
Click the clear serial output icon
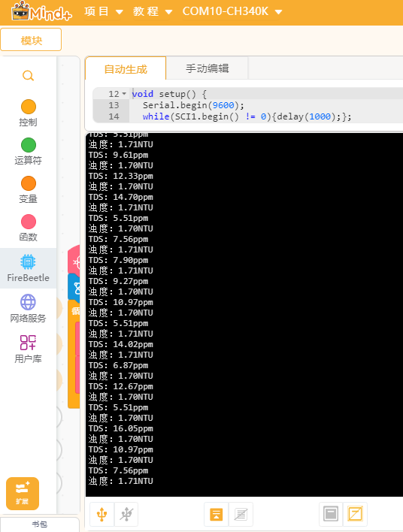pyautogui.click(x=241, y=514)
